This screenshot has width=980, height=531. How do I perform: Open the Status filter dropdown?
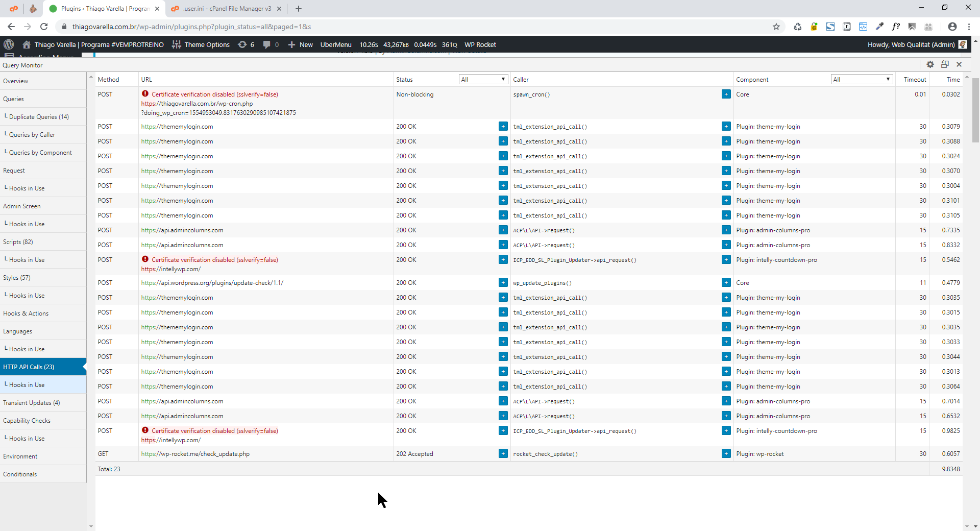click(483, 79)
